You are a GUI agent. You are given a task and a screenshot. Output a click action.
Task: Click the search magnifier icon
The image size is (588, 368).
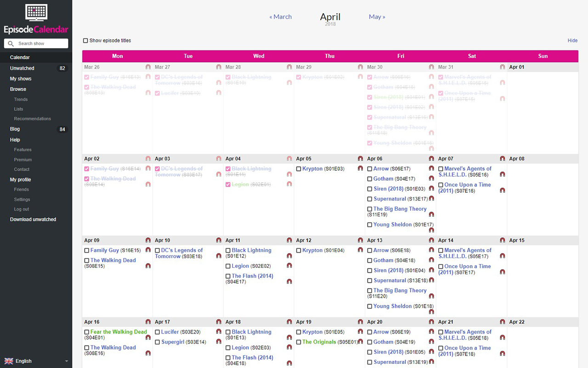tap(10, 43)
